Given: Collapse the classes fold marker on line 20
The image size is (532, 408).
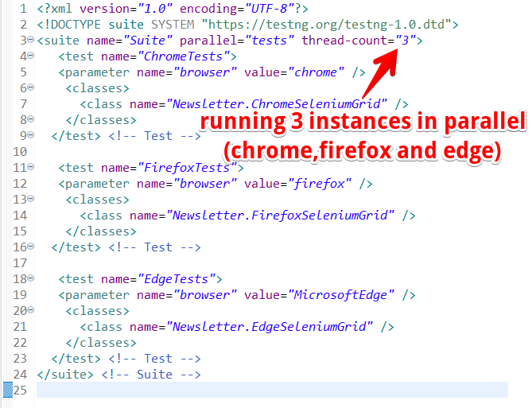Looking at the screenshot, I should pos(30,310).
